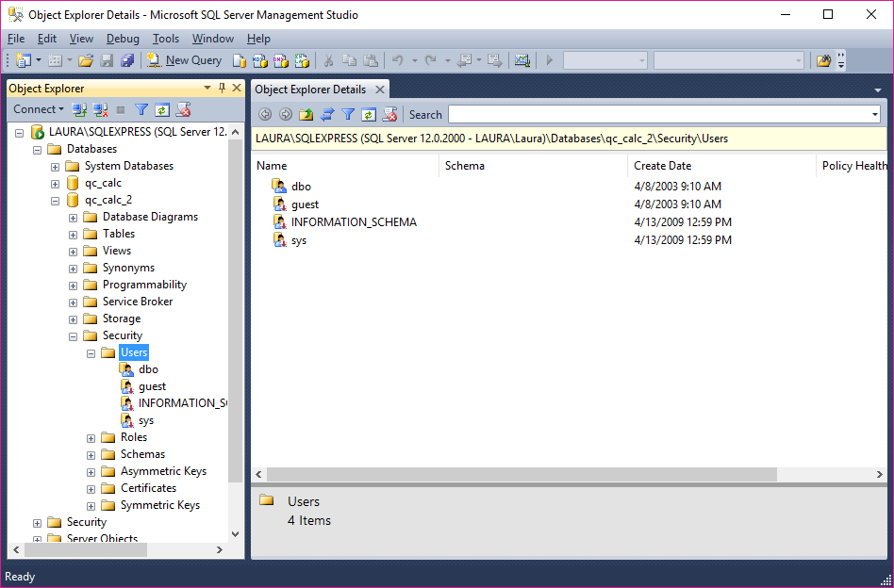Go back in Object Explorer Details
This screenshot has width=894, height=588.
265,115
